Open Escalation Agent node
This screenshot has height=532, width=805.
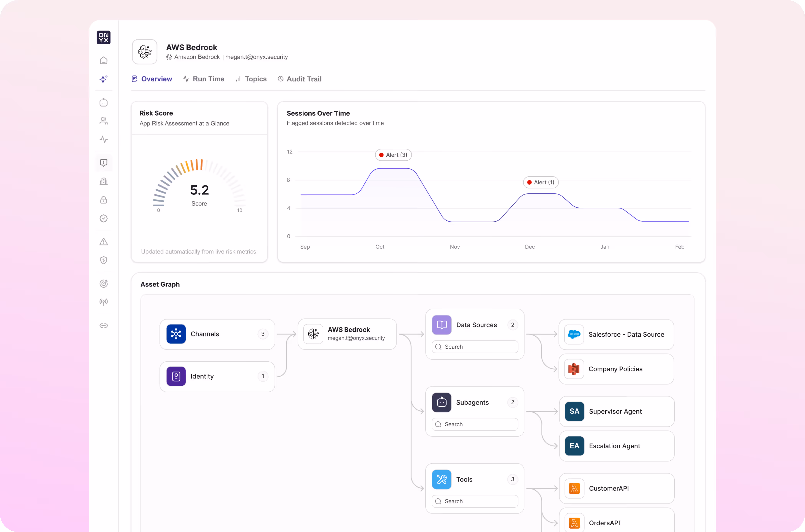click(617, 446)
